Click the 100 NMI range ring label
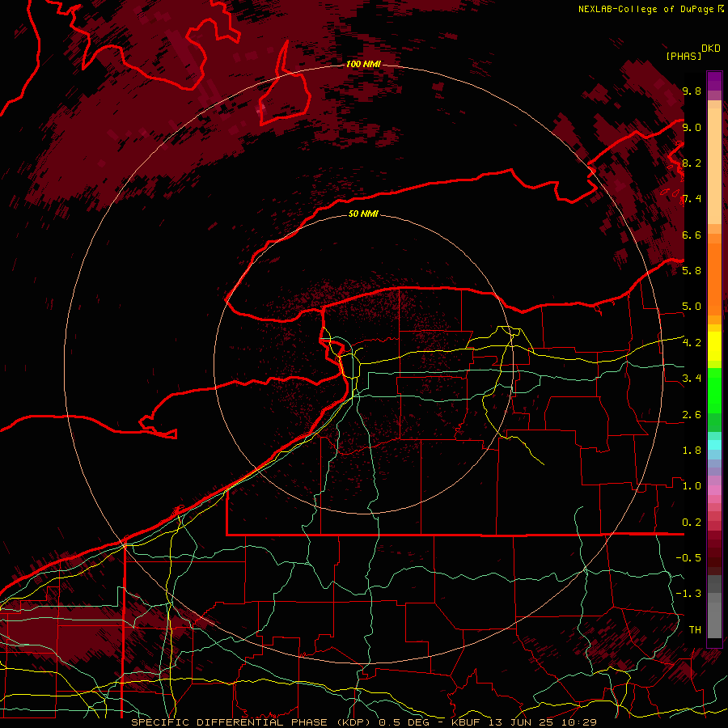The height and width of the screenshot is (728, 728). click(363, 64)
